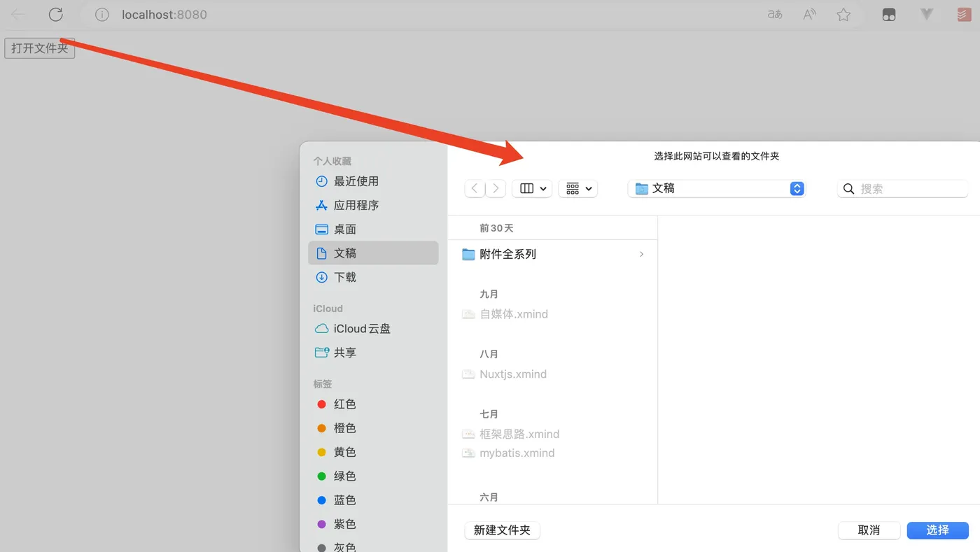Click the download icon next to 下载
This screenshot has width=980, height=552.
point(321,277)
